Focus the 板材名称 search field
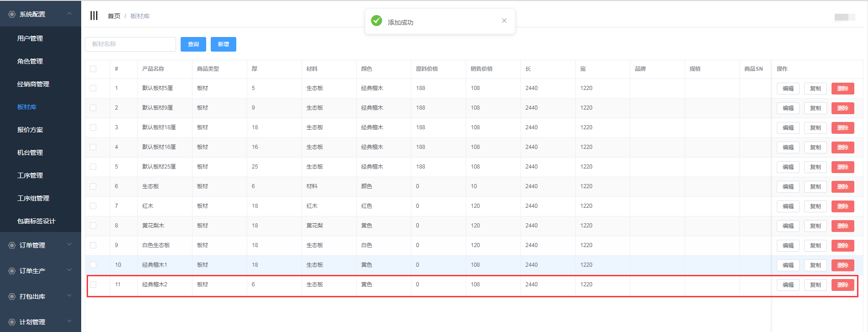Screen dimensions: 868x332 click(130, 44)
